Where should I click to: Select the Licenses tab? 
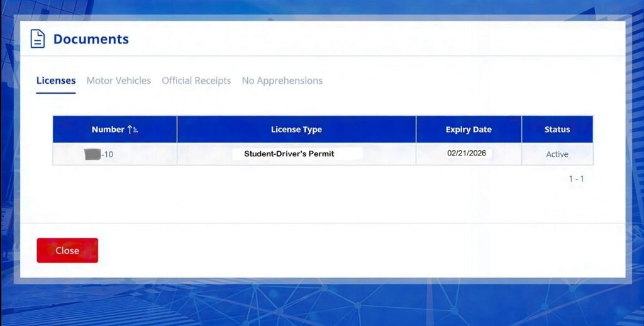(x=56, y=81)
